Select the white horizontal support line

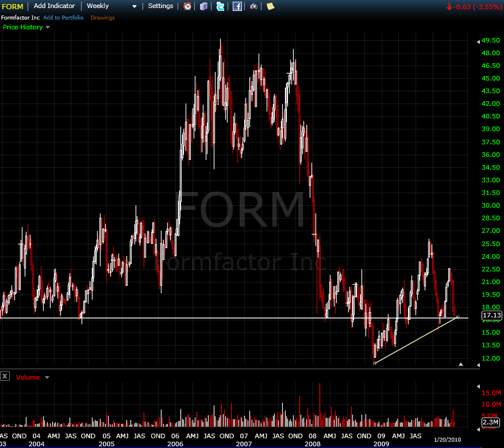234,318
